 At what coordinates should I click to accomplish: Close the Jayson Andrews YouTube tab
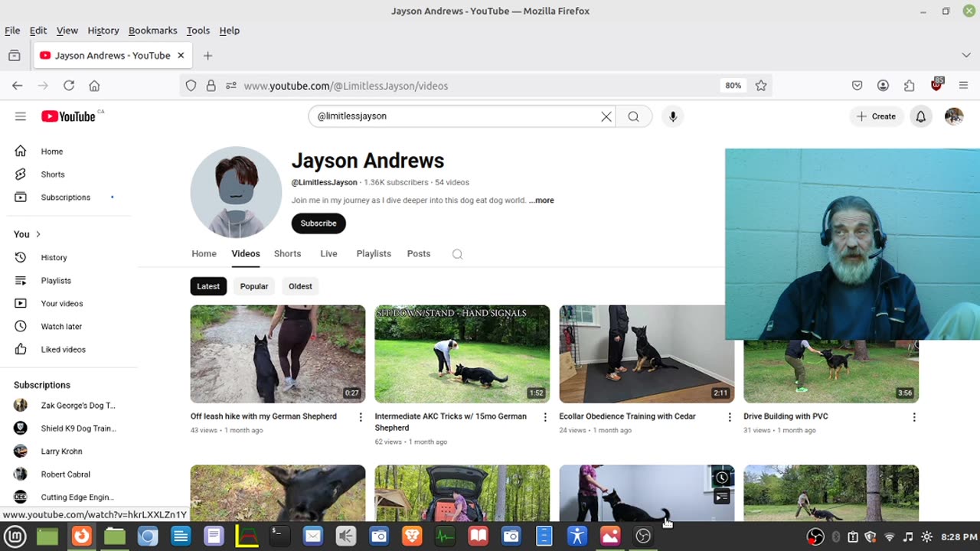click(x=181, y=56)
